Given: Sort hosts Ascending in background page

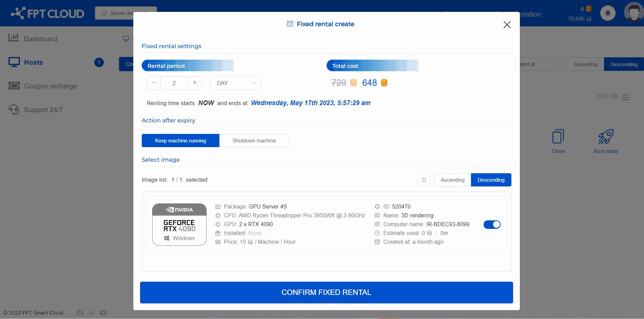Looking at the screenshot, I should [586, 64].
